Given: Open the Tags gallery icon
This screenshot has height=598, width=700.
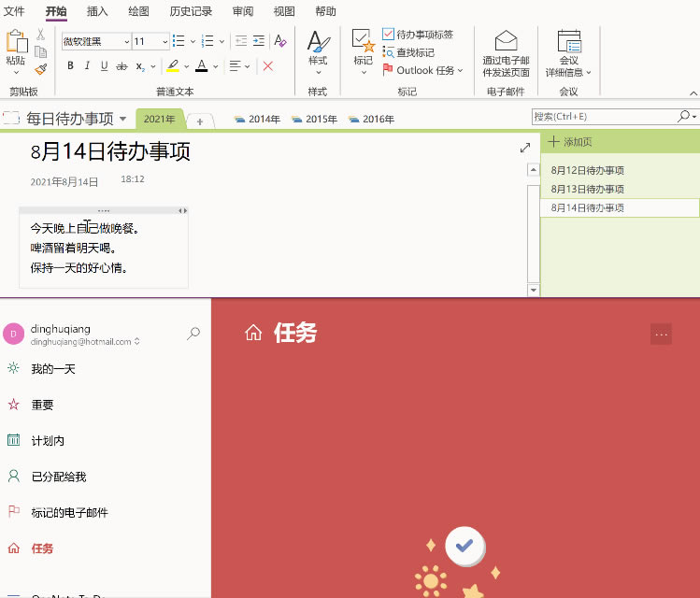Looking at the screenshot, I should tap(363, 40).
